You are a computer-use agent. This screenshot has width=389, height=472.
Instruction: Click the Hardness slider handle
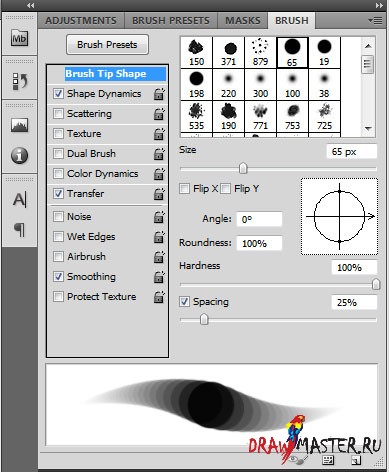click(x=376, y=284)
